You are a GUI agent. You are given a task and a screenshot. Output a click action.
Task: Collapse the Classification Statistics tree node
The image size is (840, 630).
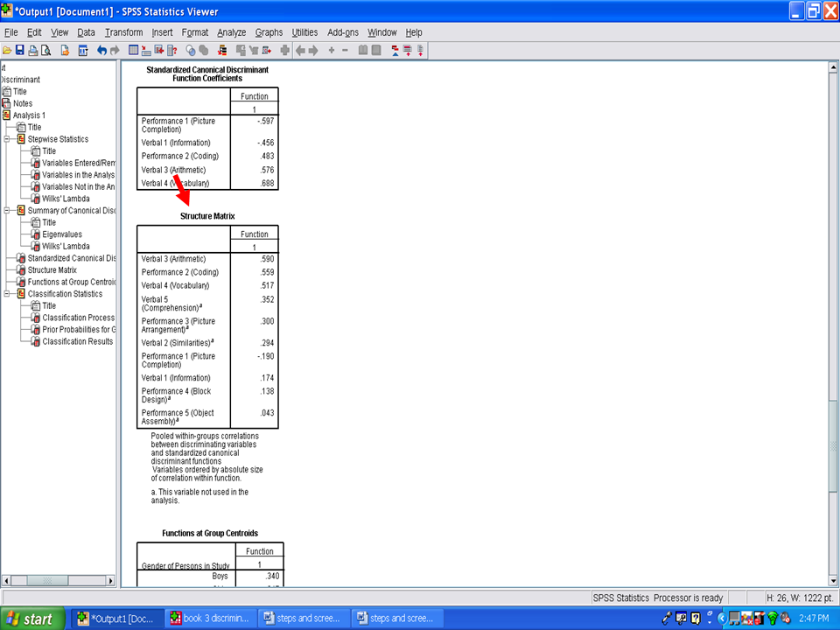[x=8, y=294]
